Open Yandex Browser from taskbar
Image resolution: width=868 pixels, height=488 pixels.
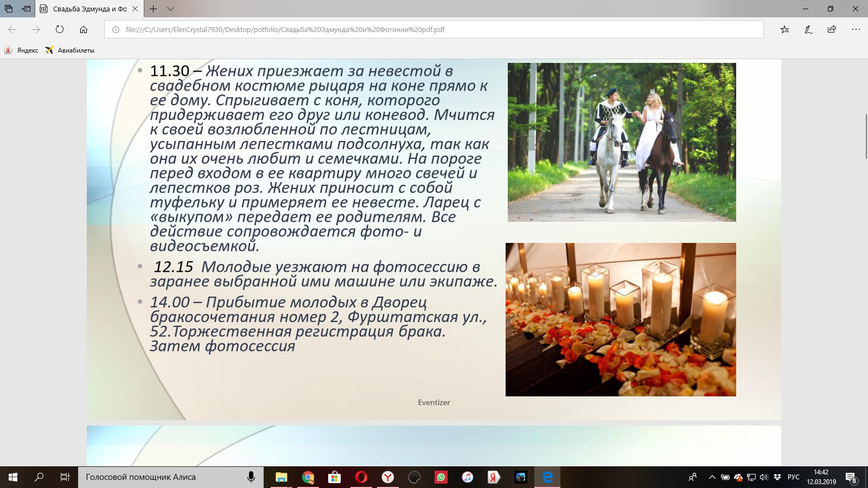(x=387, y=477)
